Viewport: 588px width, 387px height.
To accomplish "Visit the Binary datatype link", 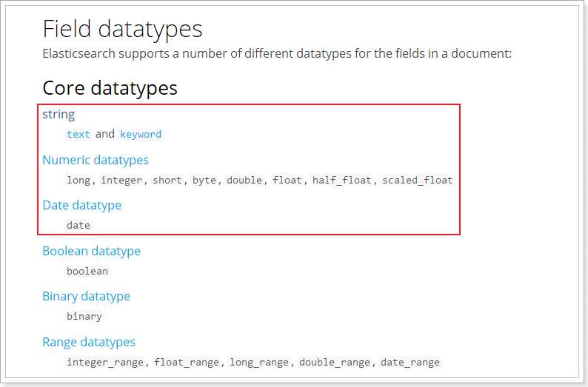I will (86, 296).
